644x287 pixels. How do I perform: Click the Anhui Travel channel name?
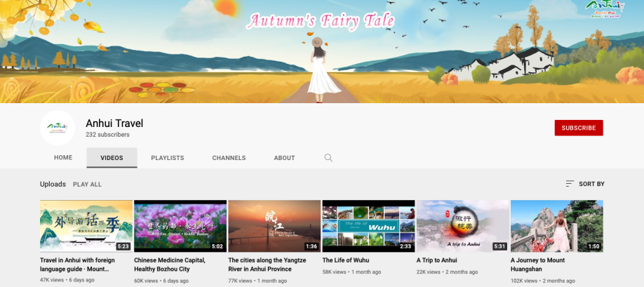114,124
